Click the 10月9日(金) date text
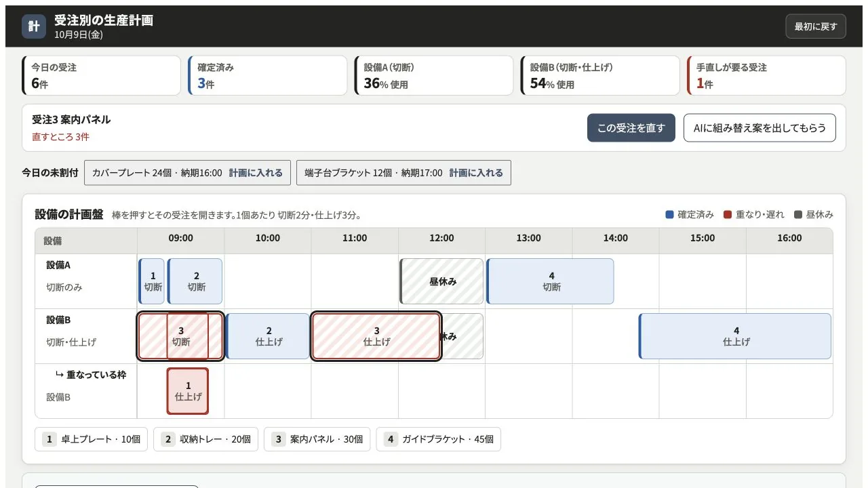 pos(79,35)
